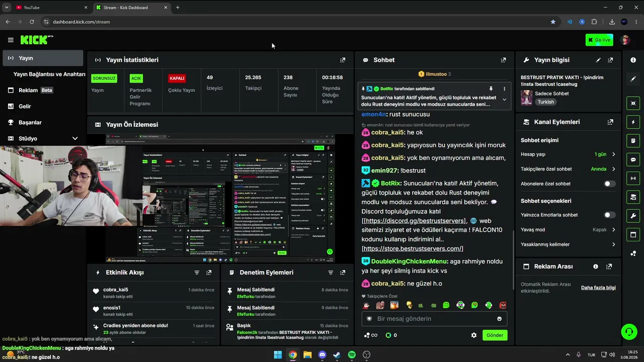Edit stream info with the pencil icon in Yayın bilgisi
This screenshot has width=644, height=362.
coord(598,60)
